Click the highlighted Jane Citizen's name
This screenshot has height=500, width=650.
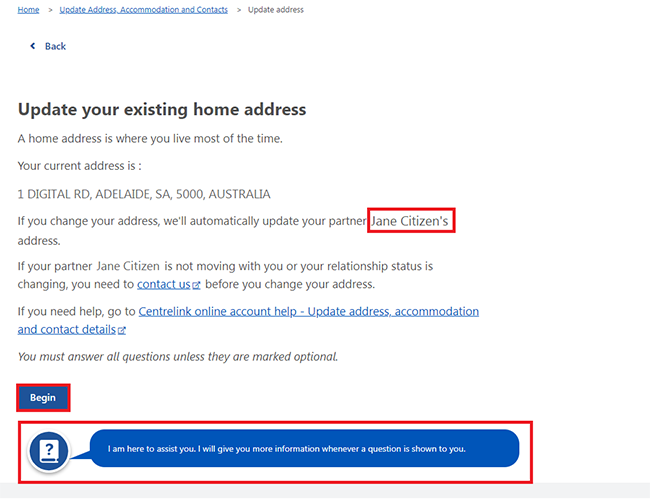pos(410,221)
